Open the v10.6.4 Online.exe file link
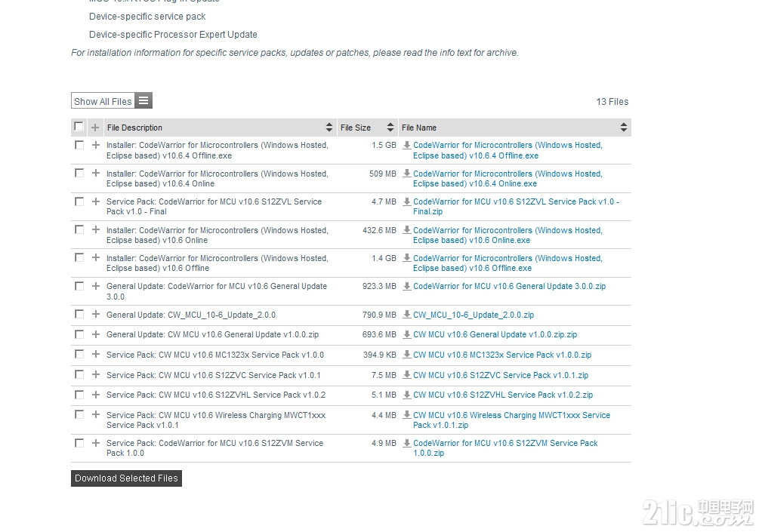 pyautogui.click(x=508, y=178)
